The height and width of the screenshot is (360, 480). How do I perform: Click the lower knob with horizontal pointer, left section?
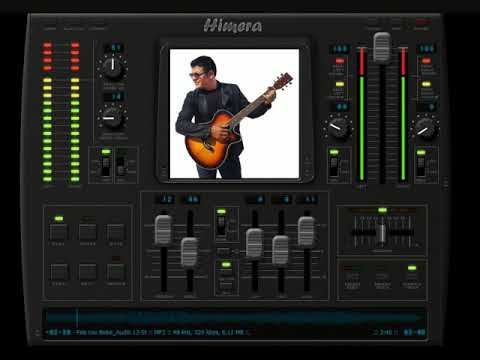click(112, 118)
